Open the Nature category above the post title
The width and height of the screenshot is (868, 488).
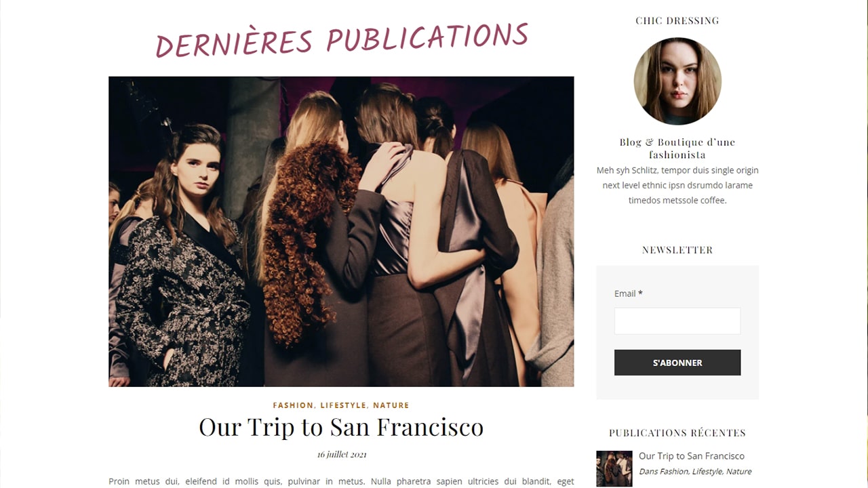(391, 405)
